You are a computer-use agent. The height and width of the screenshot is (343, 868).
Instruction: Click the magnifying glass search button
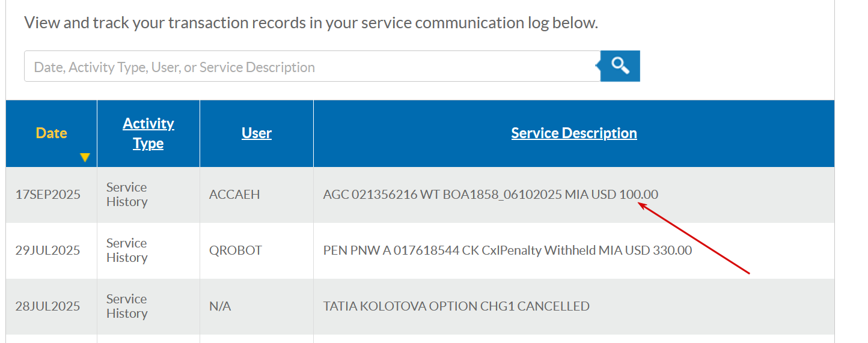[620, 65]
